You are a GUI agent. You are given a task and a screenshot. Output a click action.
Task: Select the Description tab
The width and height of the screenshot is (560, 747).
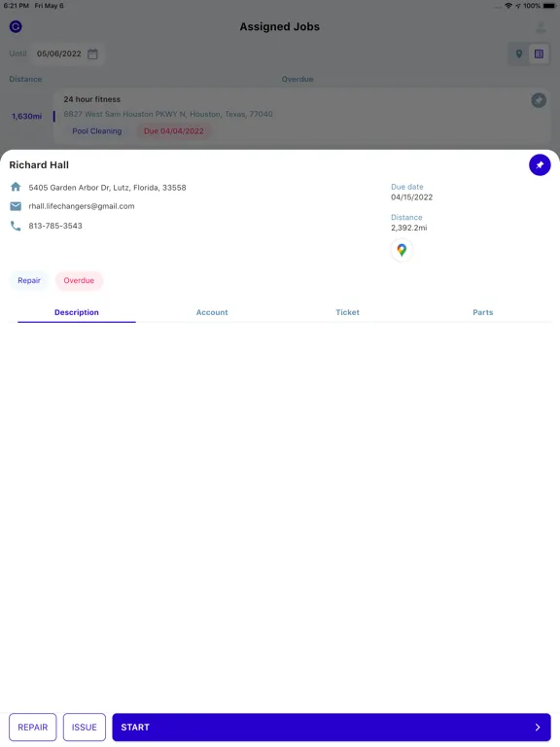click(x=77, y=312)
